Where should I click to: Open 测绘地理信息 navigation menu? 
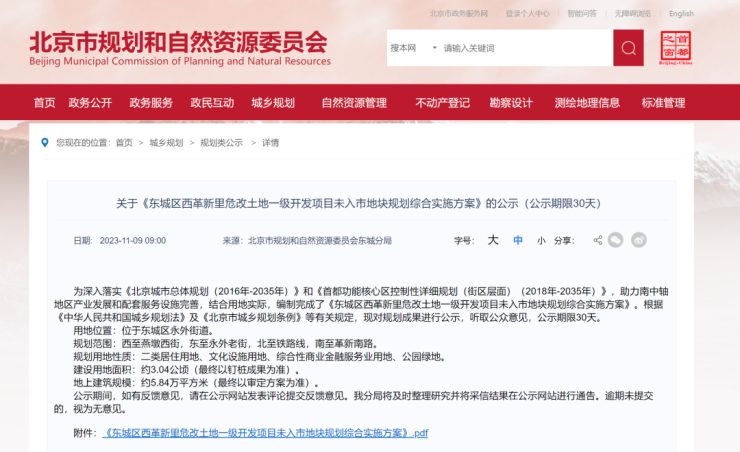587,103
